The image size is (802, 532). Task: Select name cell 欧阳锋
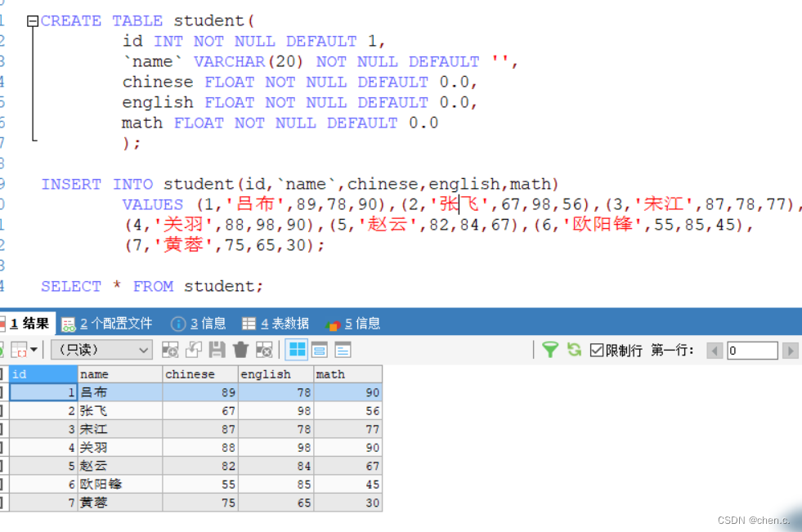pos(119,485)
